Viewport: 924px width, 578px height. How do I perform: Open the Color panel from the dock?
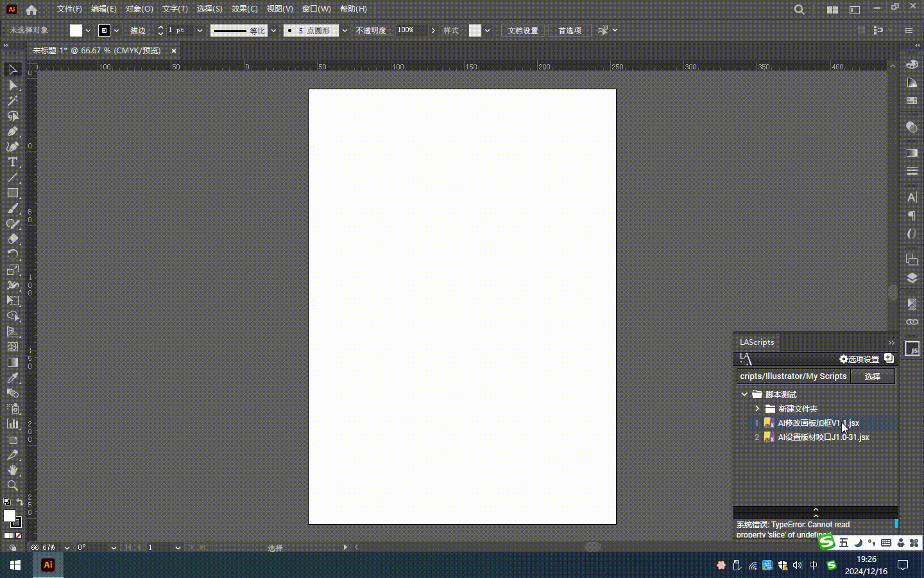tap(912, 64)
